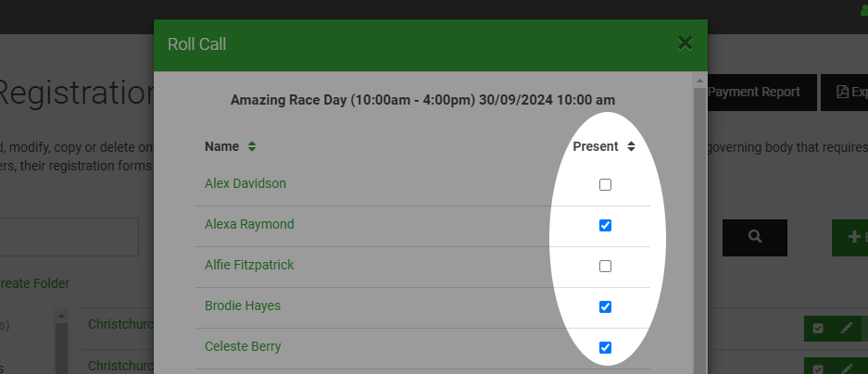Click the Create Folder link
This screenshot has height=374, width=868.
point(33,283)
